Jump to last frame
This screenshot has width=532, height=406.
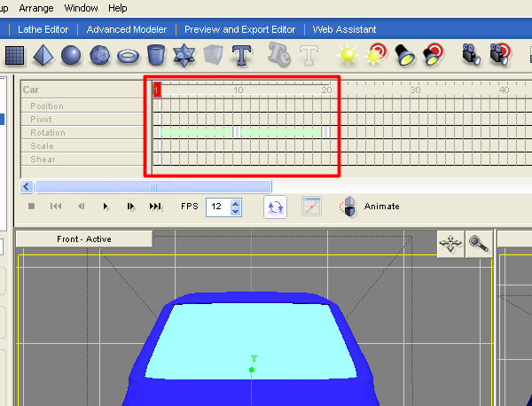click(x=156, y=207)
